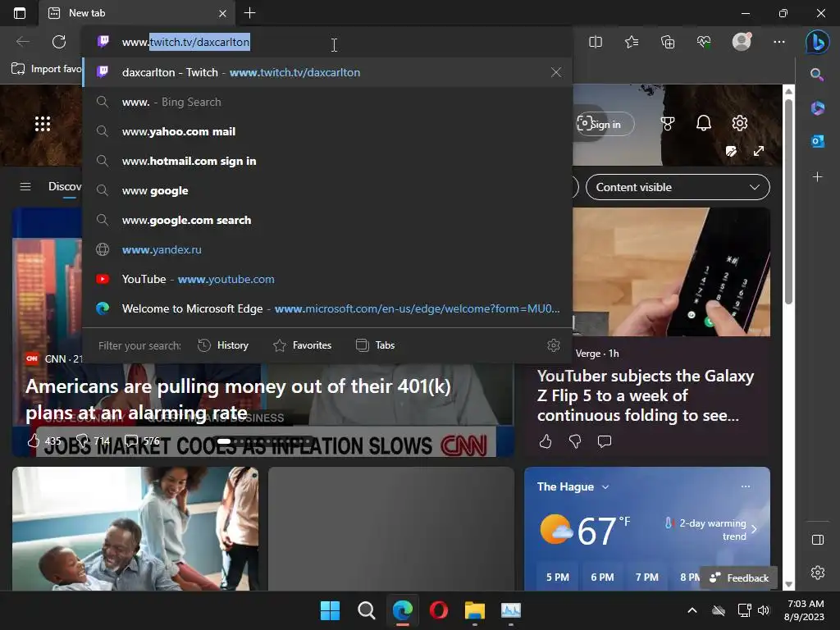Open address bar suggestion settings gear
Viewport: 840px width, 630px height.
tap(554, 345)
